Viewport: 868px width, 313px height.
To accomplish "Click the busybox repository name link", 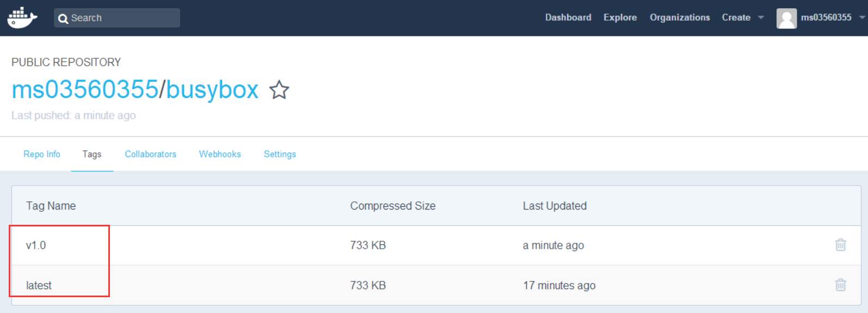I will click(x=212, y=89).
